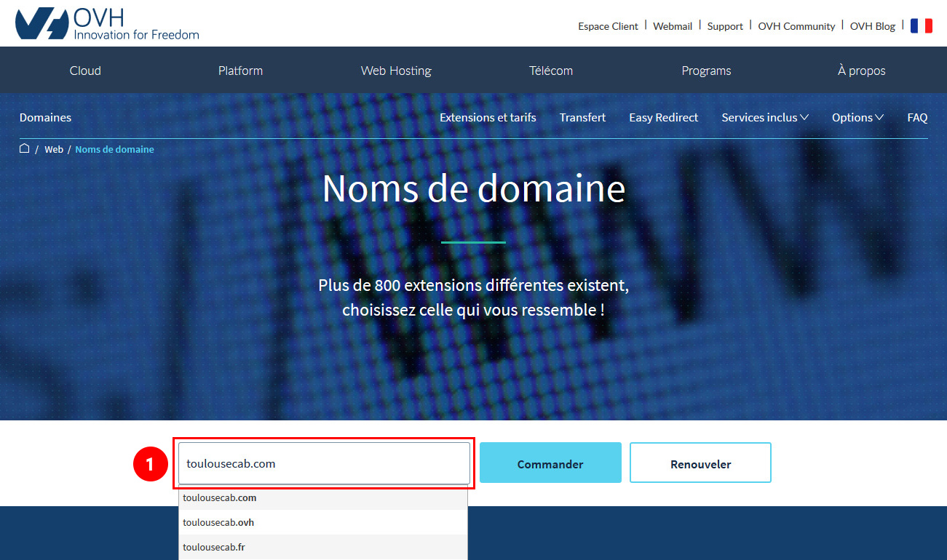
Task: Click Domaines section link
Action: [45, 117]
